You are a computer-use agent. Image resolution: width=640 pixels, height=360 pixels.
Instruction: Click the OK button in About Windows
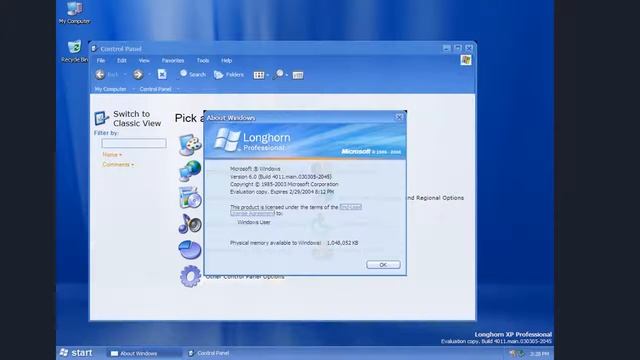383,264
